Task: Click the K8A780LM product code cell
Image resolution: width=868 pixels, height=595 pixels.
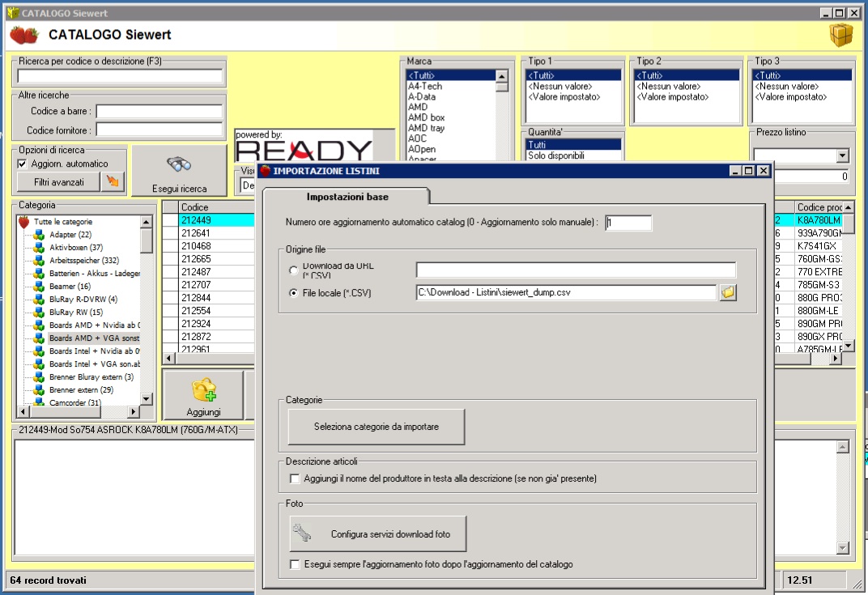Action: (819, 220)
